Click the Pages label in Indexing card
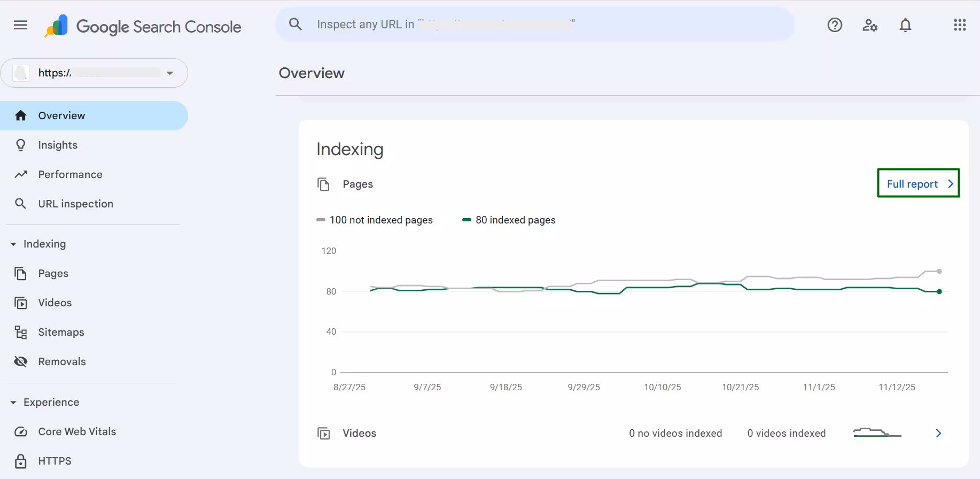This screenshot has width=980, height=479. (358, 184)
